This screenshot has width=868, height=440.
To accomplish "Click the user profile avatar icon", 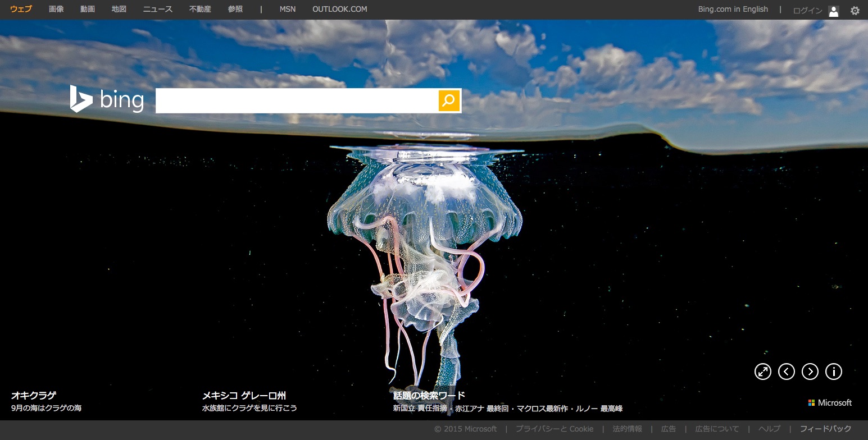I will coord(834,11).
